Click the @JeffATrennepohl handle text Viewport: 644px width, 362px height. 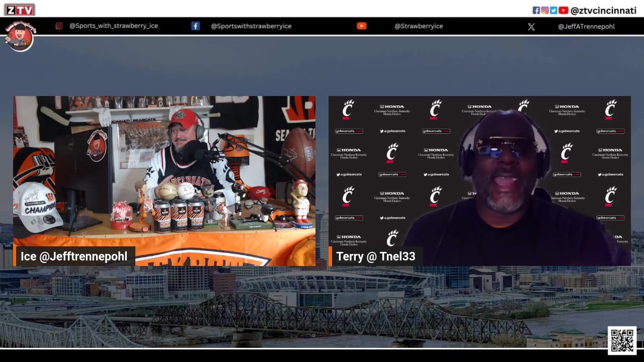(x=586, y=27)
